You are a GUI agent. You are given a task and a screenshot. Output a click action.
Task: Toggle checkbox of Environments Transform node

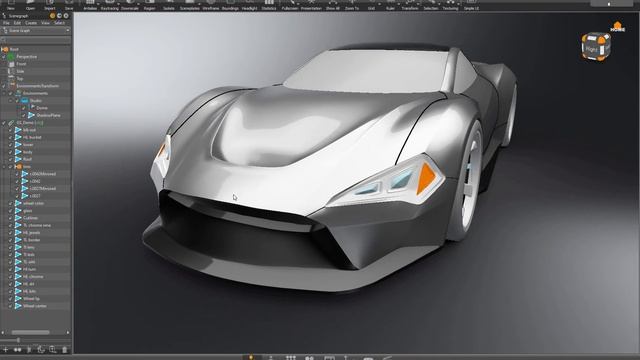pos(4,86)
